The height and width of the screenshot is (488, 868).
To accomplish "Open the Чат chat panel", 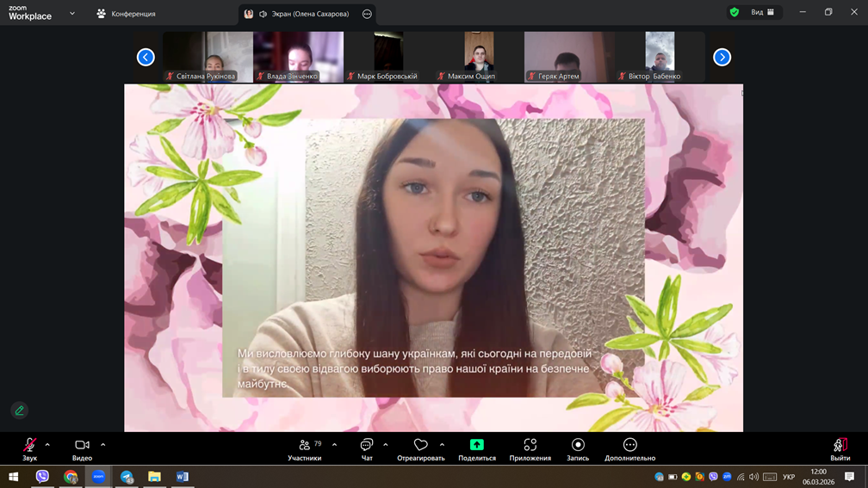I will [x=367, y=446].
